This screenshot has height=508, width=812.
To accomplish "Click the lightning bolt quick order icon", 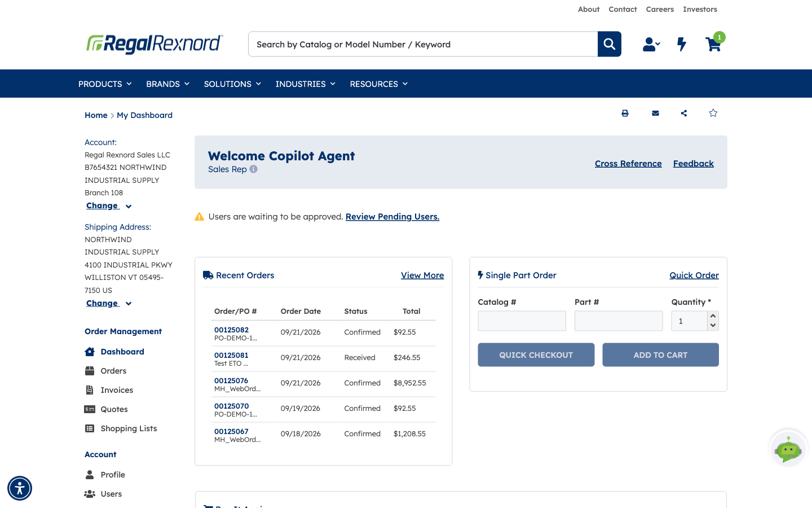I will tap(682, 44).
